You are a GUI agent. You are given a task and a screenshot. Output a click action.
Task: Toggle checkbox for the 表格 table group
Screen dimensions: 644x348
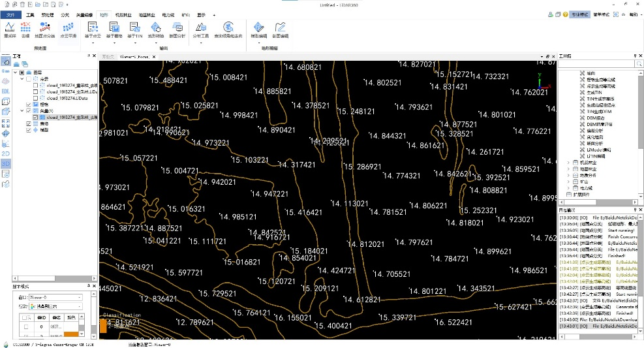(28, 123)
